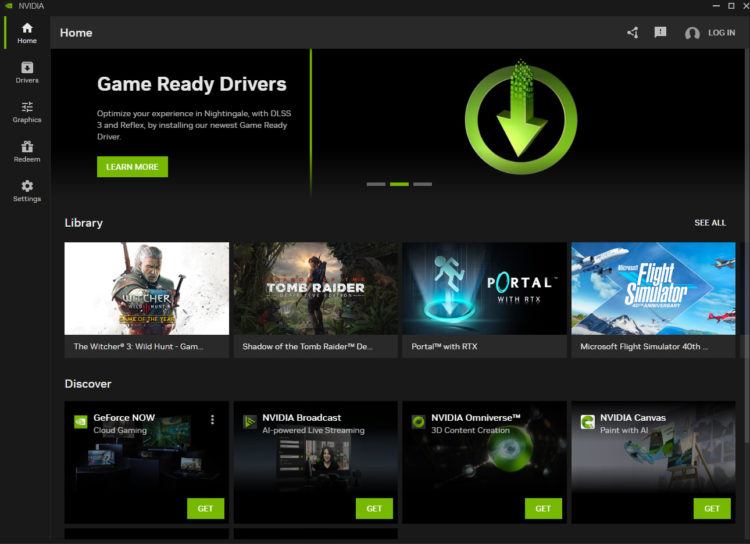Open Shadow of the Tomb Raider thumbnail

316,288
